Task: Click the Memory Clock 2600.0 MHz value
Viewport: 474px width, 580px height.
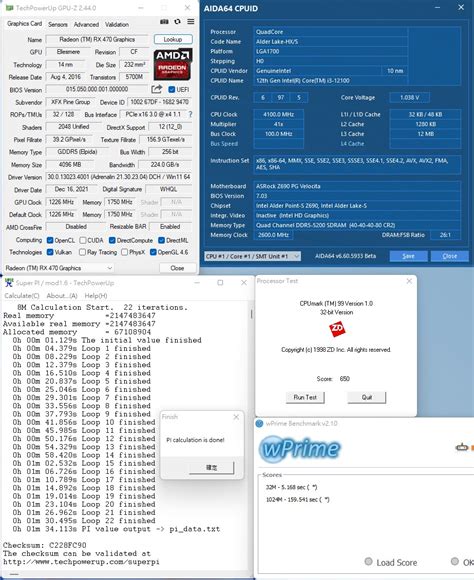Action: tap(273, 235)
